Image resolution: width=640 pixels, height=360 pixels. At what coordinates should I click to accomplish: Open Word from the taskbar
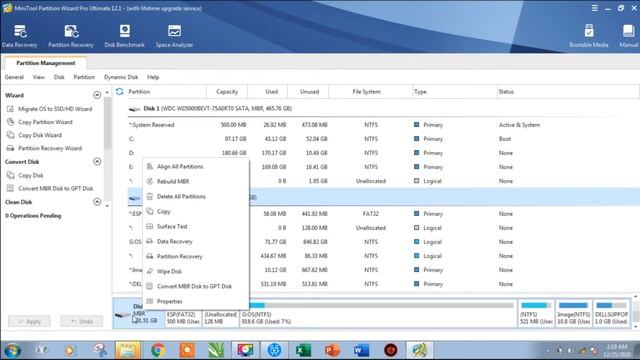coord(361,350)
